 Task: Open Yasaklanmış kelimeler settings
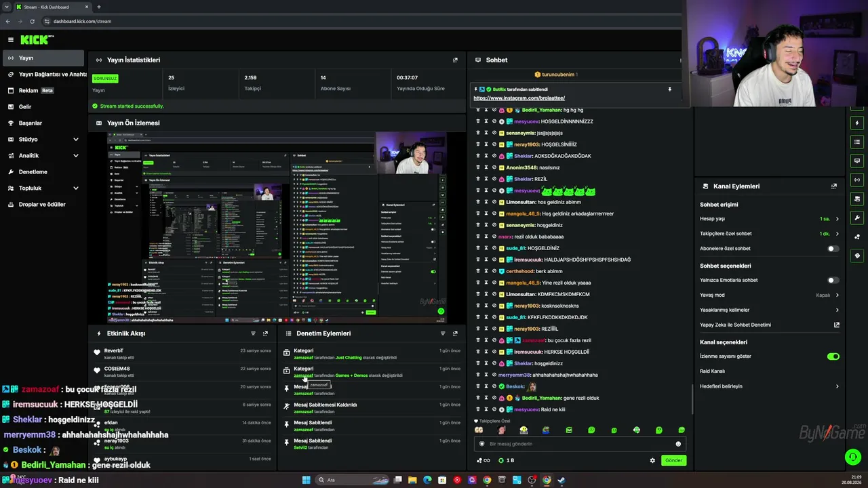(770, 310)
